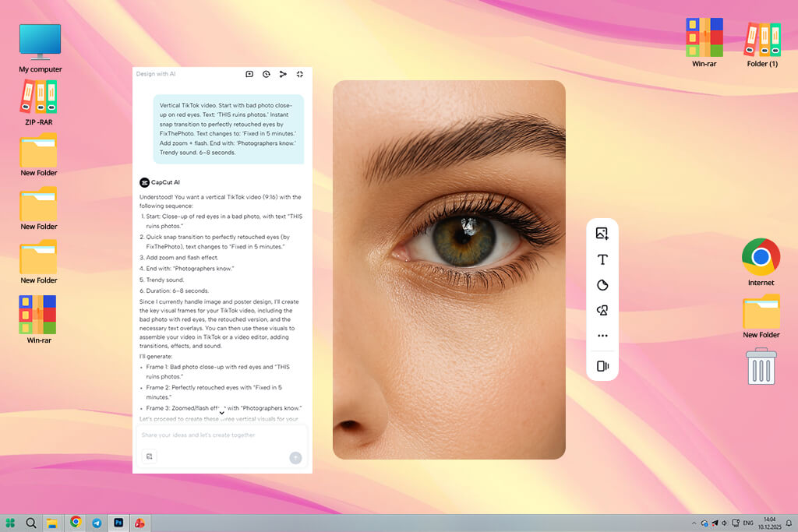
Task: Select the third New Folder on left
Action: (x=39, y=262)
